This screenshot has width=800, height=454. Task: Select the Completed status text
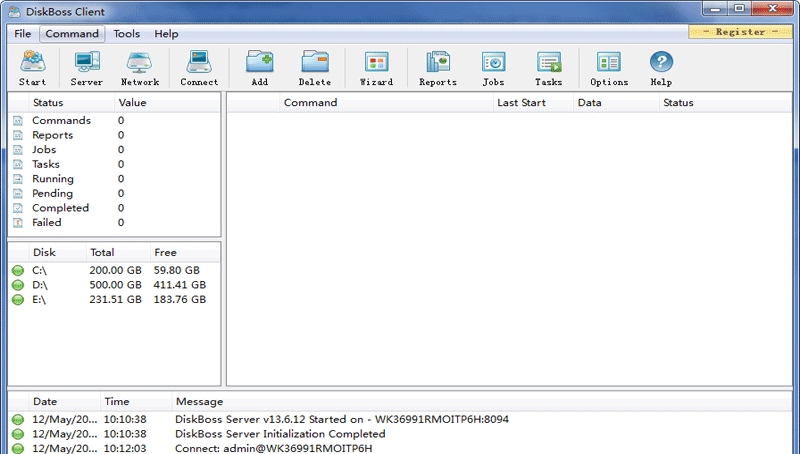pos(60,208)
